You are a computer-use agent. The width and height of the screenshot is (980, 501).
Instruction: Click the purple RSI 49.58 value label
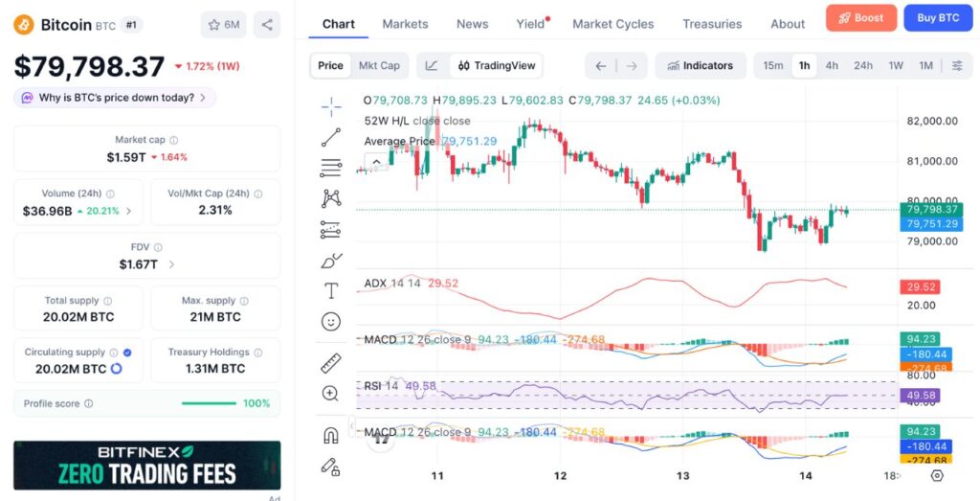click(920, 396)
